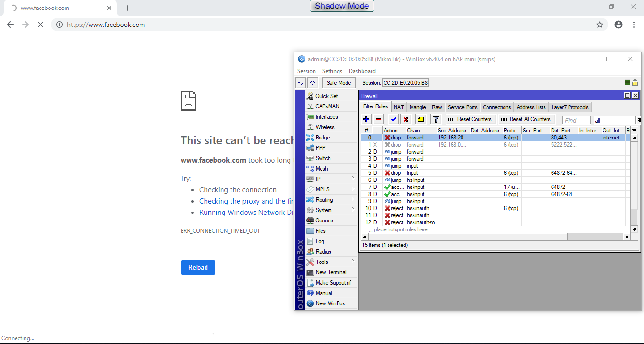This screenshot has width=644, height=344.
Task: Switch to the Connections tab
Action: pyautogui.click(x=497, y=107)
